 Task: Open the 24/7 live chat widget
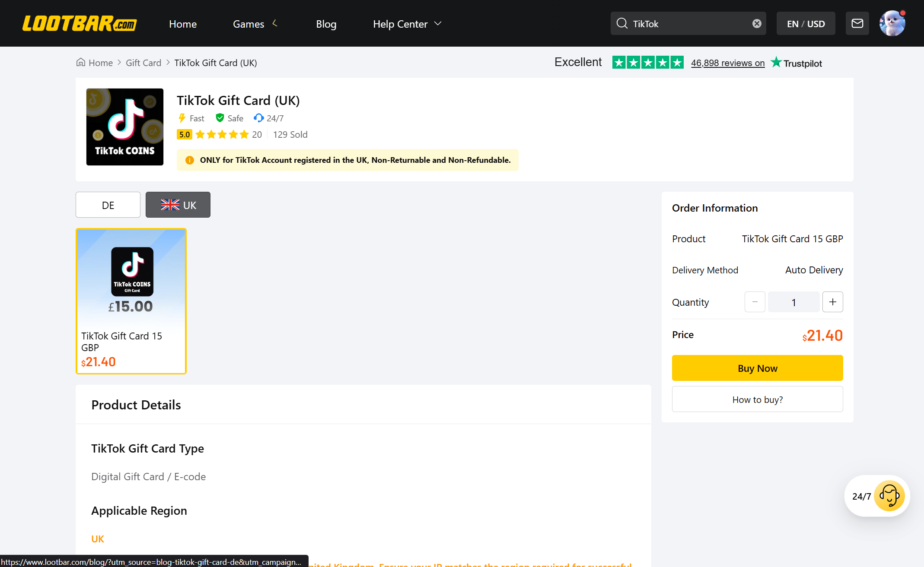tap(877, 496)
